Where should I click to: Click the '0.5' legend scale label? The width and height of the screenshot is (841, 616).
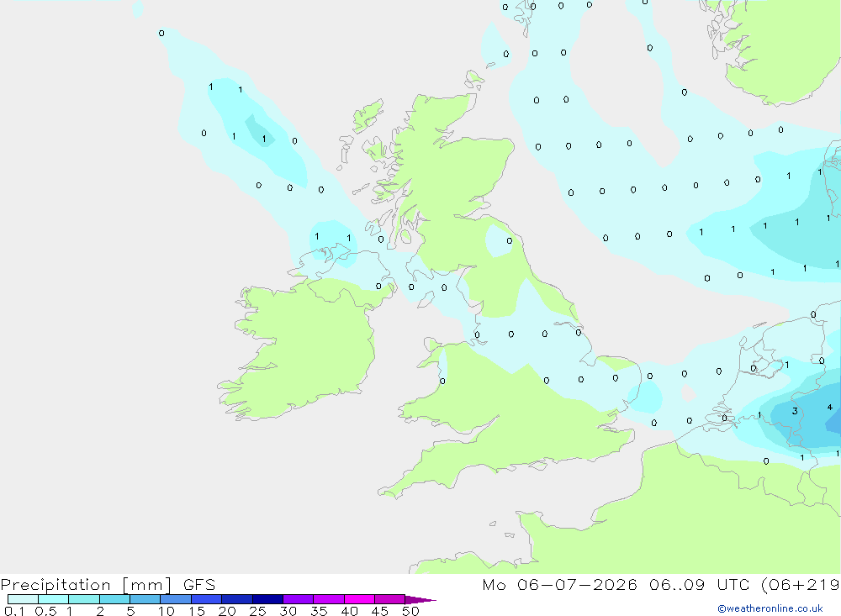click(45, 611)
